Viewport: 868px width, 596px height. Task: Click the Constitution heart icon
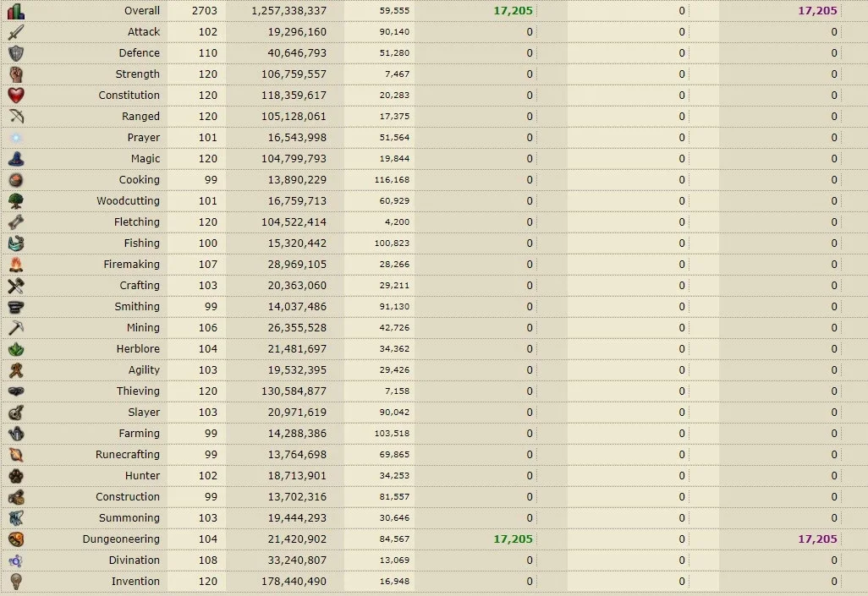click(x=16, y=96)
